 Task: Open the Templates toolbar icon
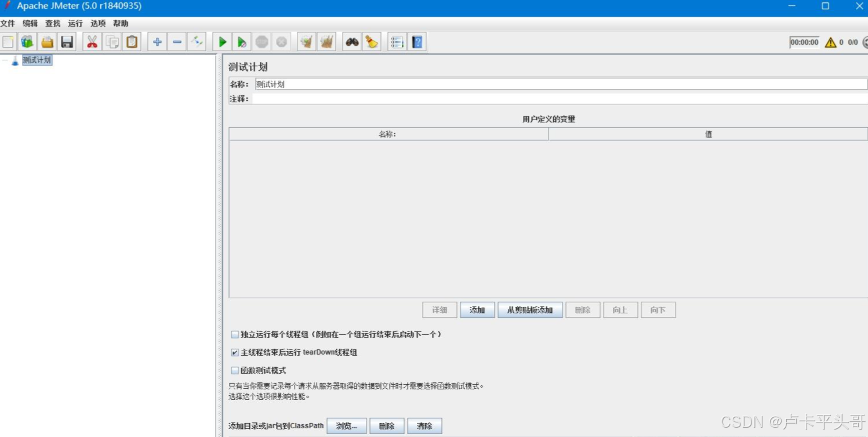[27, 42]
